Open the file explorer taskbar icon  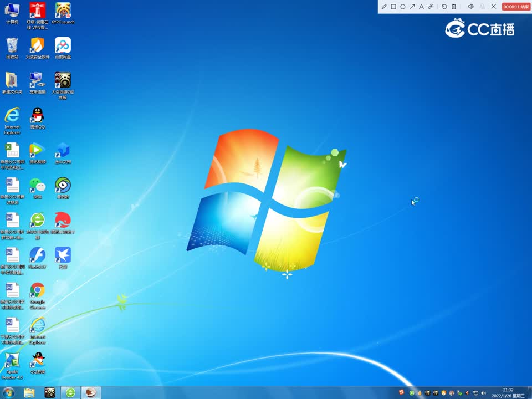pyautogui.click(x=29, y=393)
